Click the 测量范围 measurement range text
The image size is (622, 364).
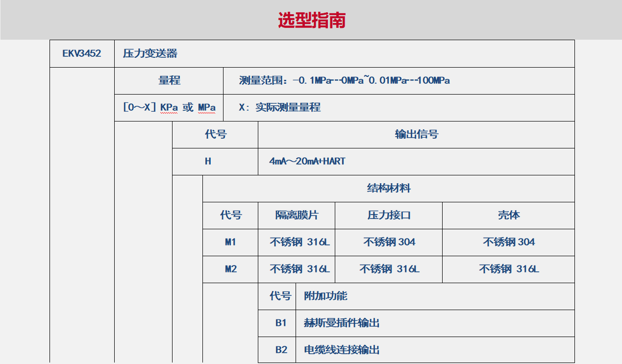344,81
